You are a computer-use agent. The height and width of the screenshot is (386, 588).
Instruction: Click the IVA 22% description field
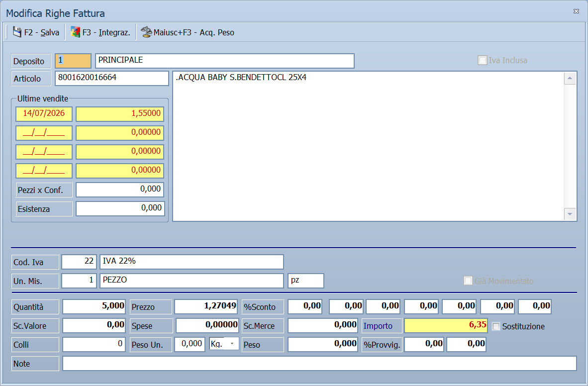pyautogui.click(x=192, y=262)
